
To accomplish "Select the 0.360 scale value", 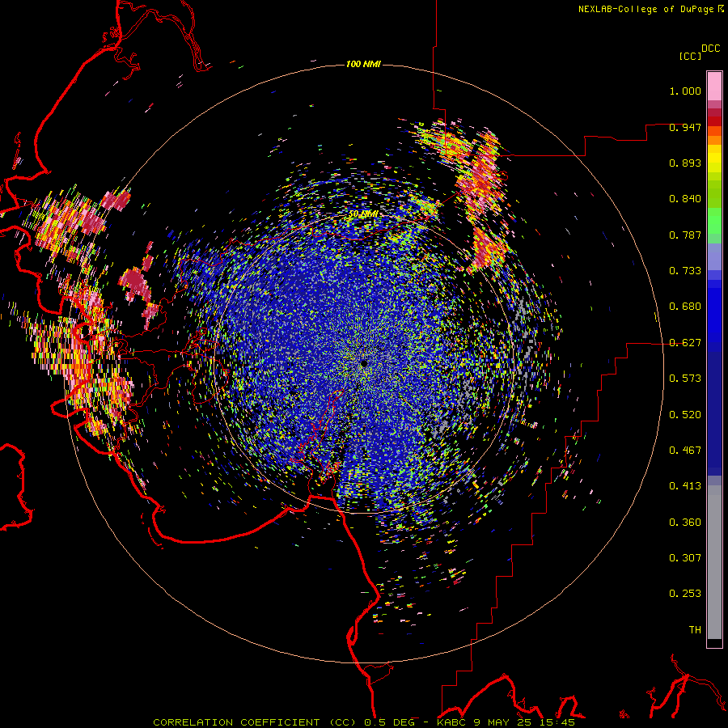I will point(685,523).
